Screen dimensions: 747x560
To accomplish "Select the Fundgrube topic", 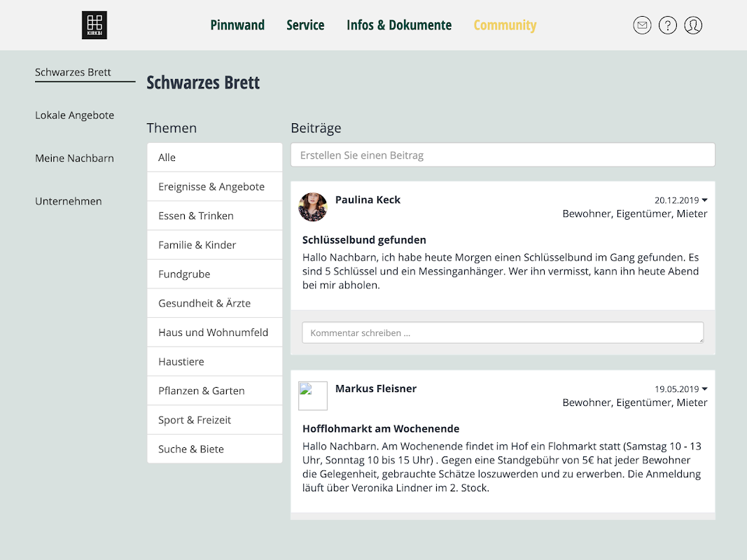I will (215, 274).
